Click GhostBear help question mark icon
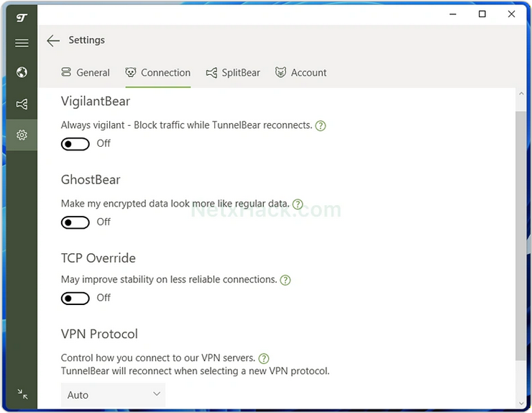532x413 pixels. coord(298,204)
